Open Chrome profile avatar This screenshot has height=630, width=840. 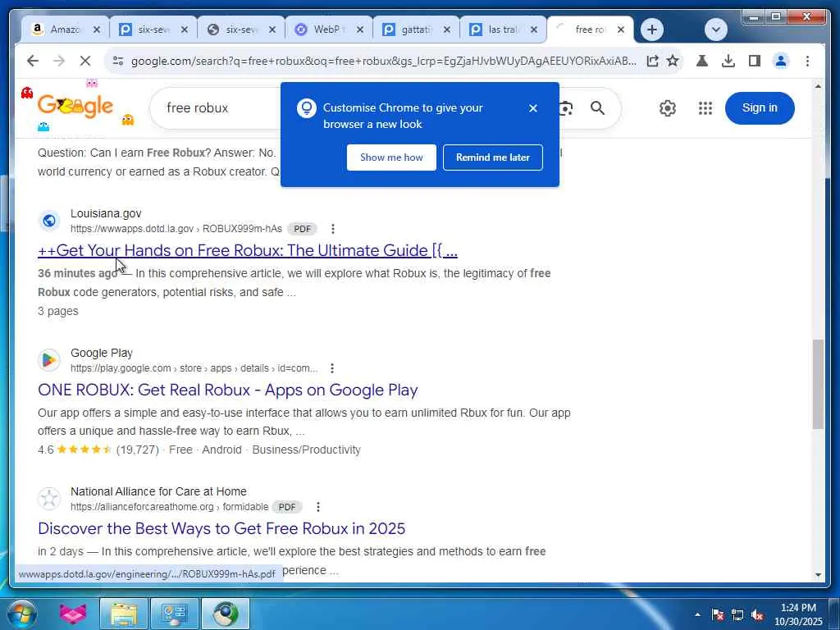[781, 61]
